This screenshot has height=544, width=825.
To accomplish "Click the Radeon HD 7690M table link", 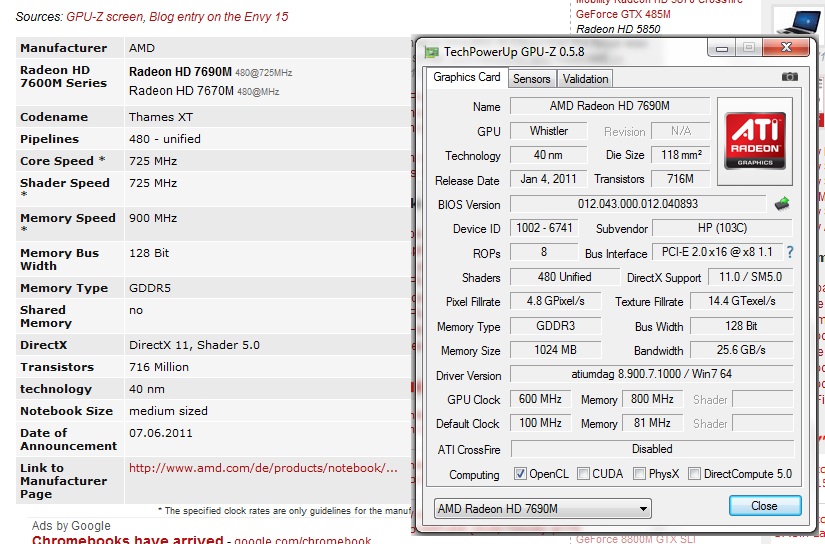I will (x=180, y=72).
